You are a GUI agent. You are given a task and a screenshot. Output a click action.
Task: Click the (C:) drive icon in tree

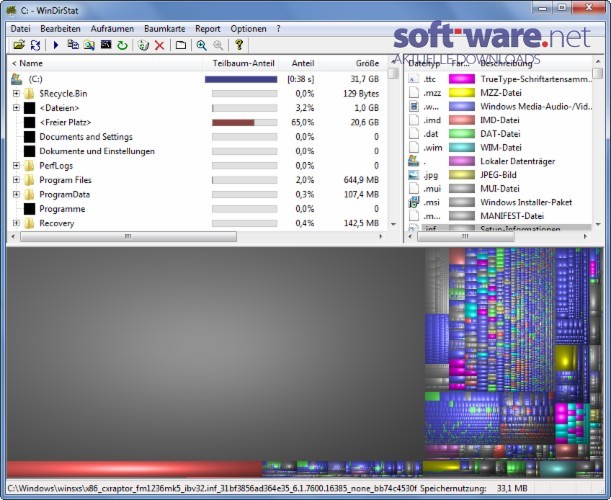pos(17,79)
